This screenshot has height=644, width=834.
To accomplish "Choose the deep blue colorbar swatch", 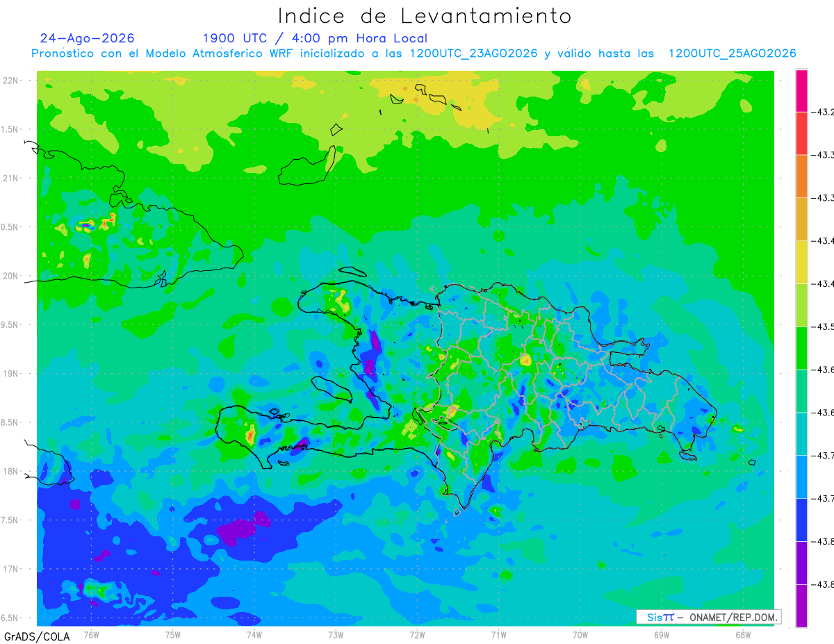I will click(801, 520).
